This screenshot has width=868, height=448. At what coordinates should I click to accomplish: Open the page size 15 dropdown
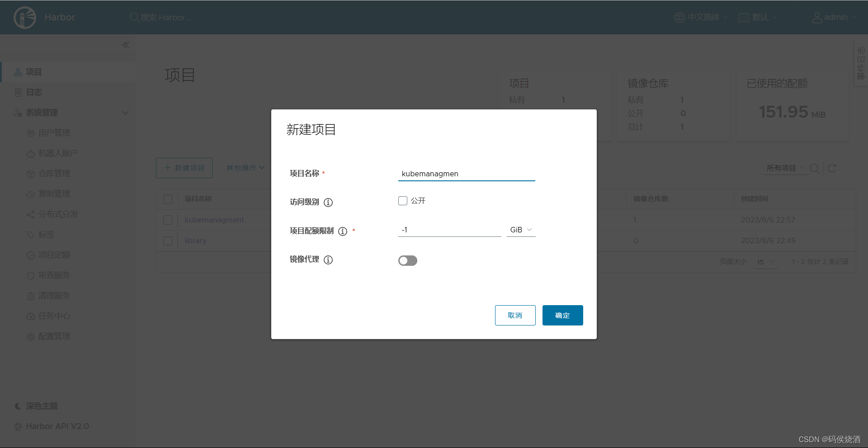[766, 262]
